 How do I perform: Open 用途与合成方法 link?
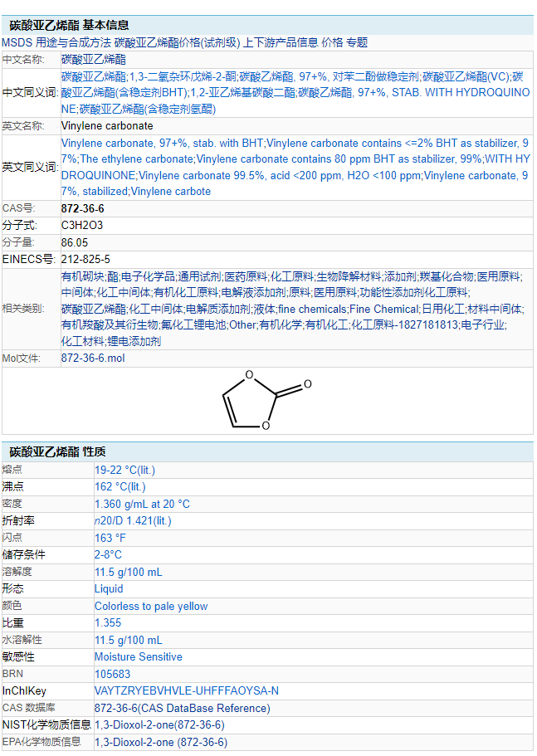73,42
